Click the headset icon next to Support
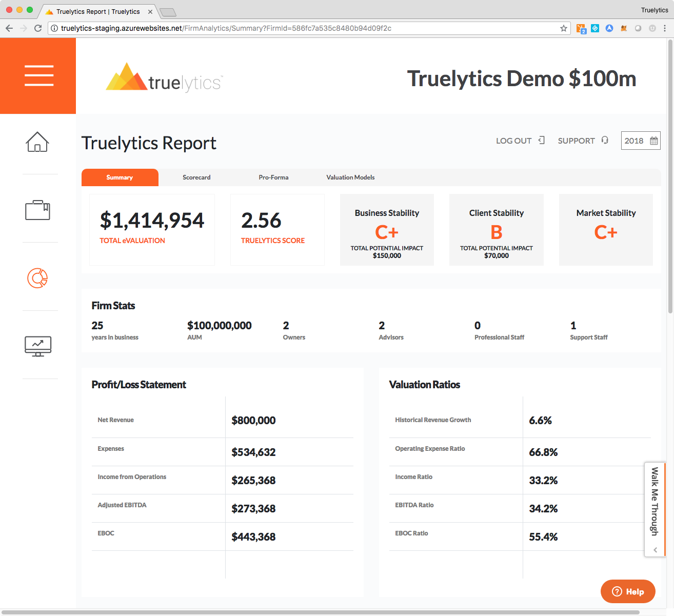The height and width of the screenshot is (616, 674). point(605,140)
